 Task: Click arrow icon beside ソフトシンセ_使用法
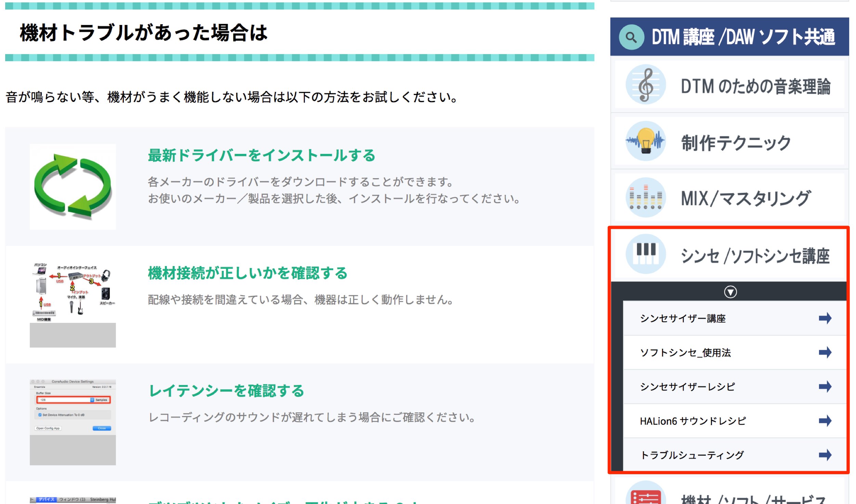825,353
